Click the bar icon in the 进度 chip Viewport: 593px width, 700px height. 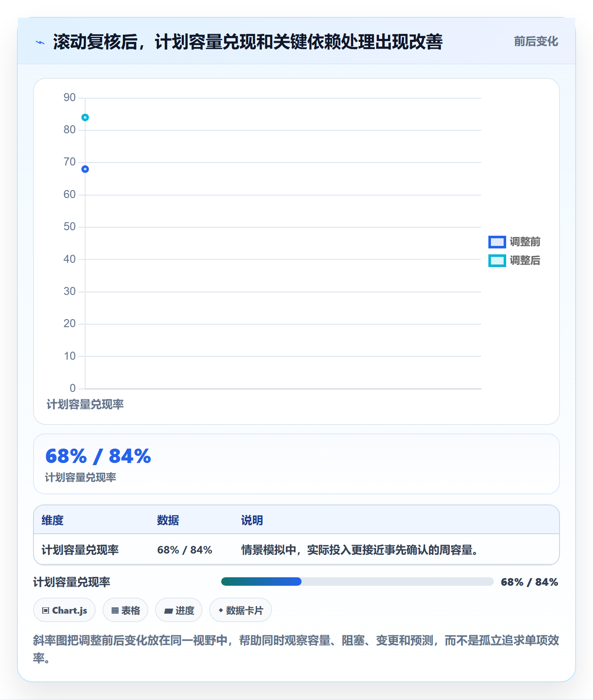[x=169, y=611]
